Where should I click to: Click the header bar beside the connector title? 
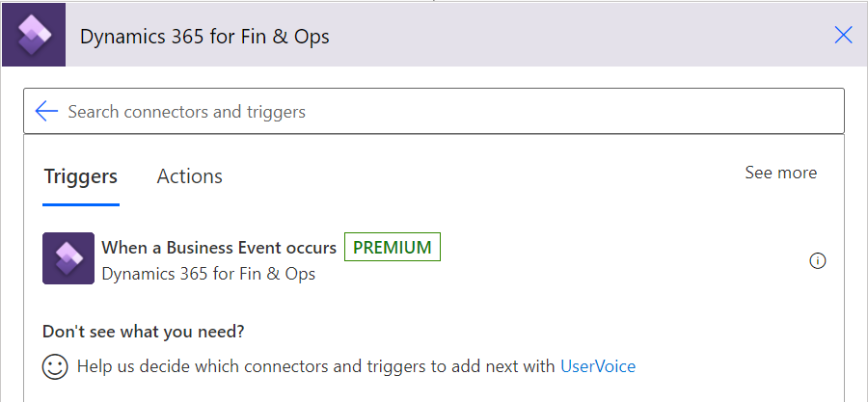tap(582, 36)
